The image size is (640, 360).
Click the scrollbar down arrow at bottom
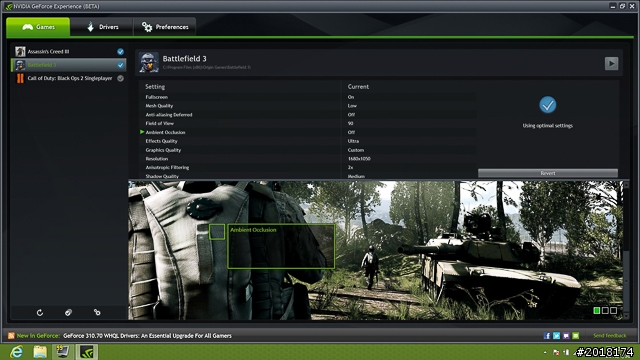point(626,317)
